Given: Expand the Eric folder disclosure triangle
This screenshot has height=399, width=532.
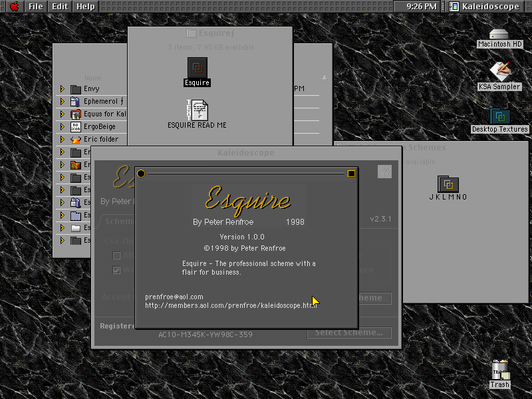Looking at the screenshot, I should click(x=62, y=140).
